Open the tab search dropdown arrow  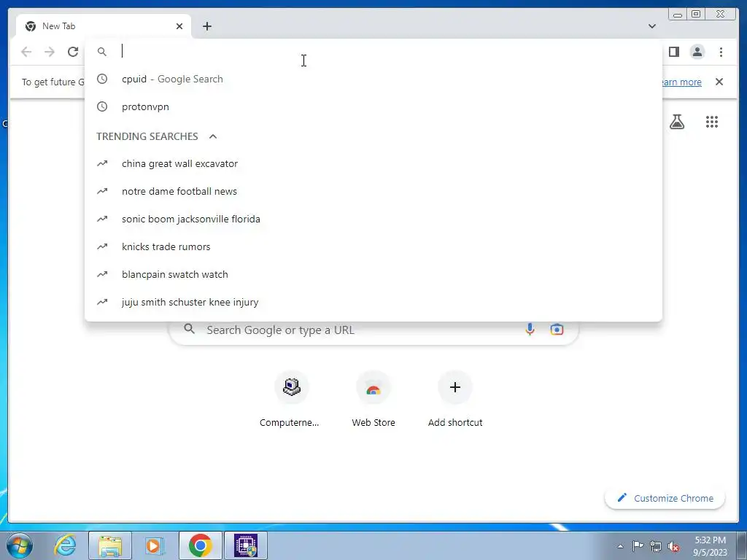(652, 26)
